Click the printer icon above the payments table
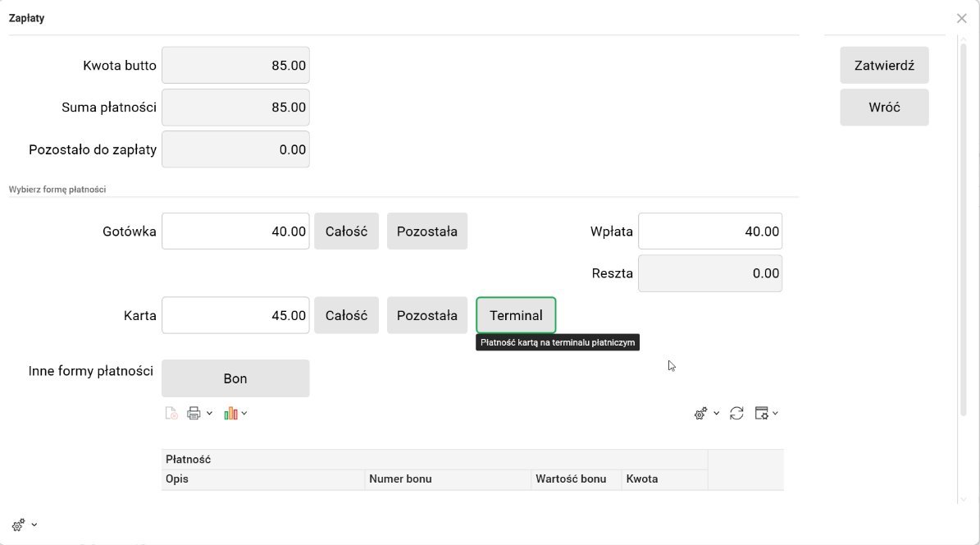Image resolution: width=980 pixels, height=545 pixels. [194, 414]
